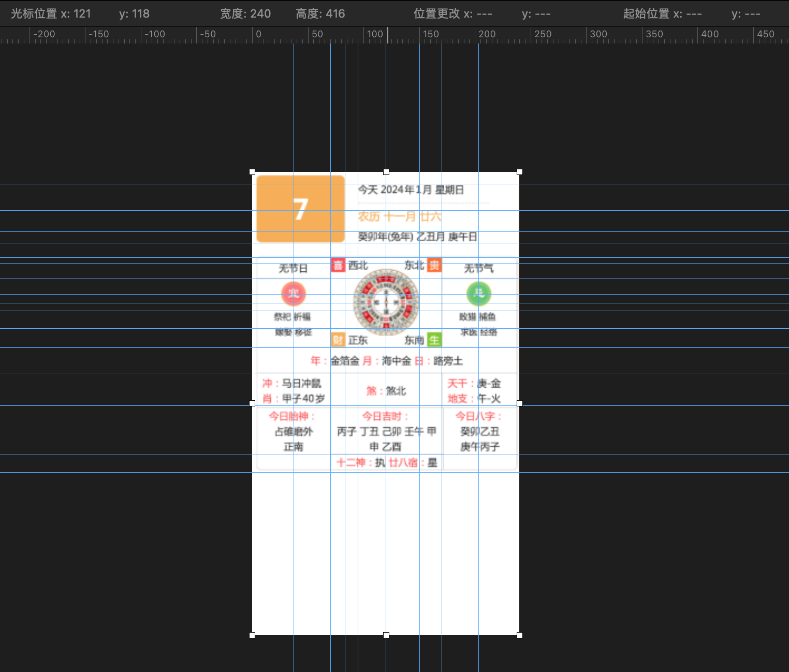Click the 今日八字 heading
The width and height of the screenshot is (789, 672).
tap(479, 416)
